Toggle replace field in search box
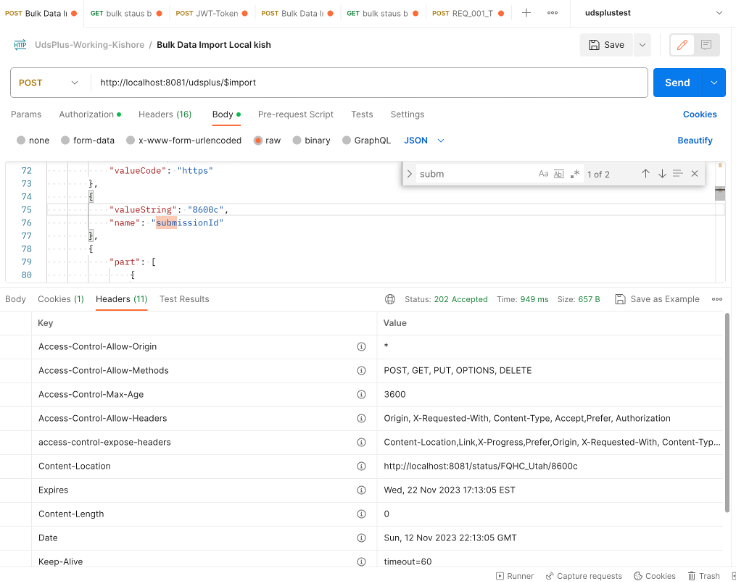 click(409, 174)
